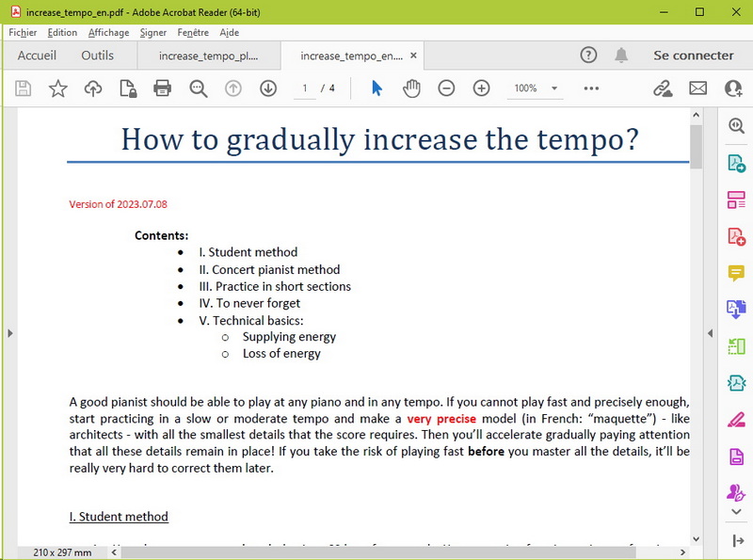
Task: Click the zoom in plus button
Action: [x=481, y=88]
